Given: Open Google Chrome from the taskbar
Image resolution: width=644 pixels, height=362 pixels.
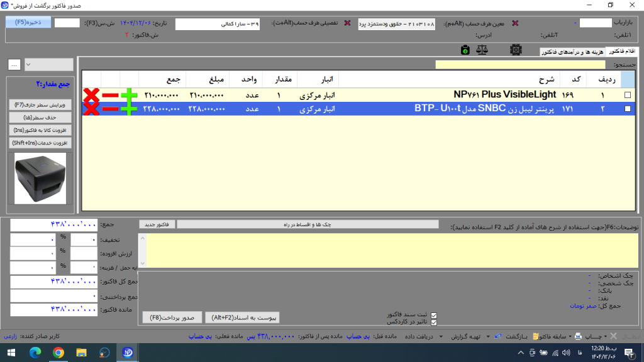Looking at the screenshot, I should coord(58,352).
